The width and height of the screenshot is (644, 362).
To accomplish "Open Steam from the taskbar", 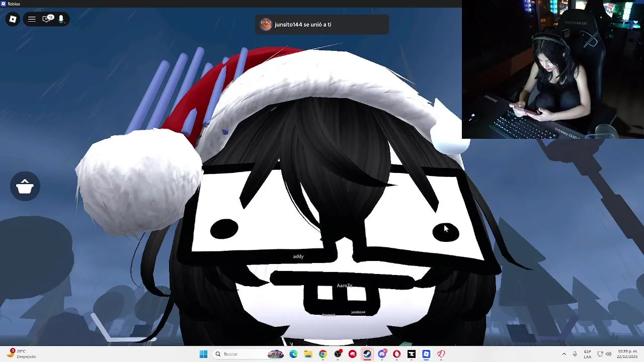I will (x=367, y=354).
